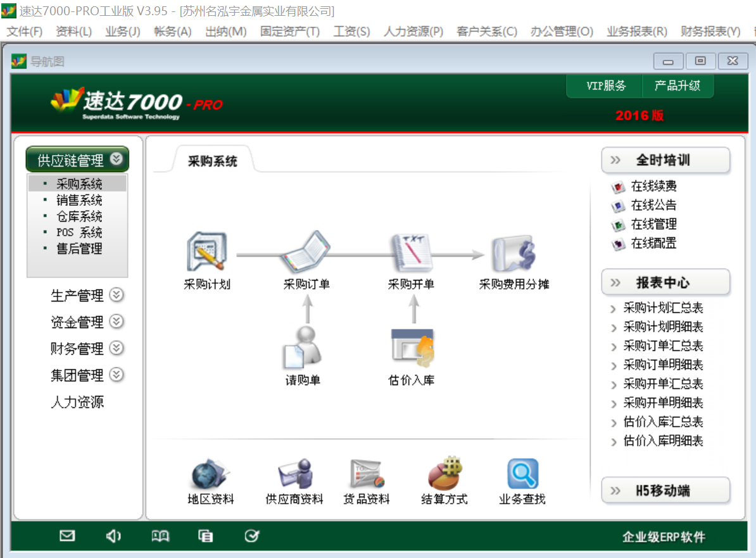The width and height of the screenshot is (756, 558).
Task: Select 销售系统 in the sidebar list
Action: pos(79,201)
